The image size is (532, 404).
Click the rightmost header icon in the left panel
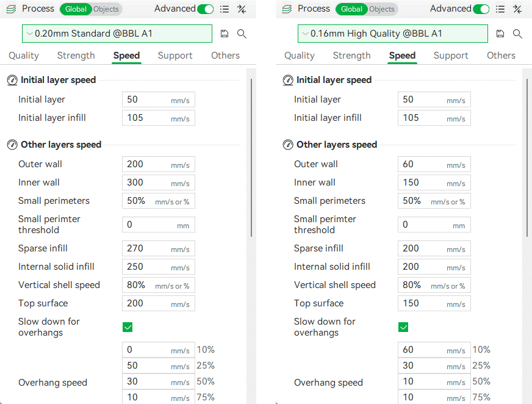pos(242,9)
